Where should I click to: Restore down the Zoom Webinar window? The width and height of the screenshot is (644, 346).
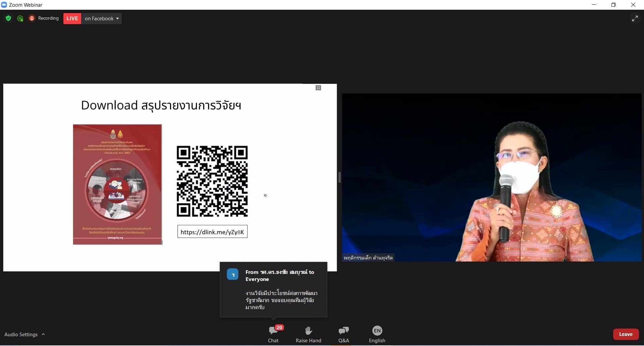pyautogui.click(x=613, y=5)
